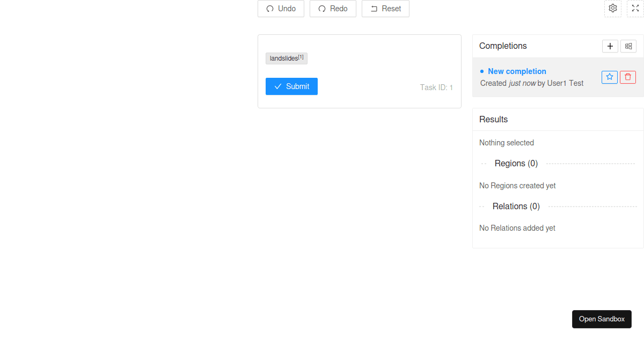
Task: Delete the New completion with the trash icon
Action: [627, 77]
